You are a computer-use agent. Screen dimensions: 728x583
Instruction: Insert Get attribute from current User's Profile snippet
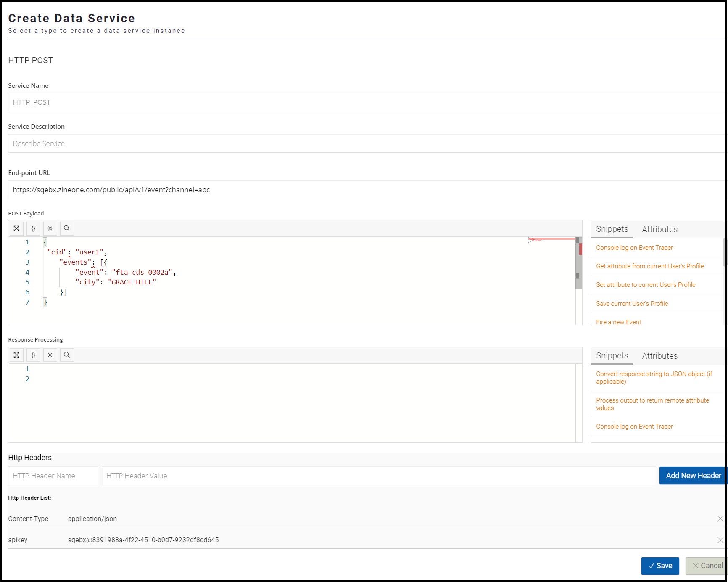(650, 266)
